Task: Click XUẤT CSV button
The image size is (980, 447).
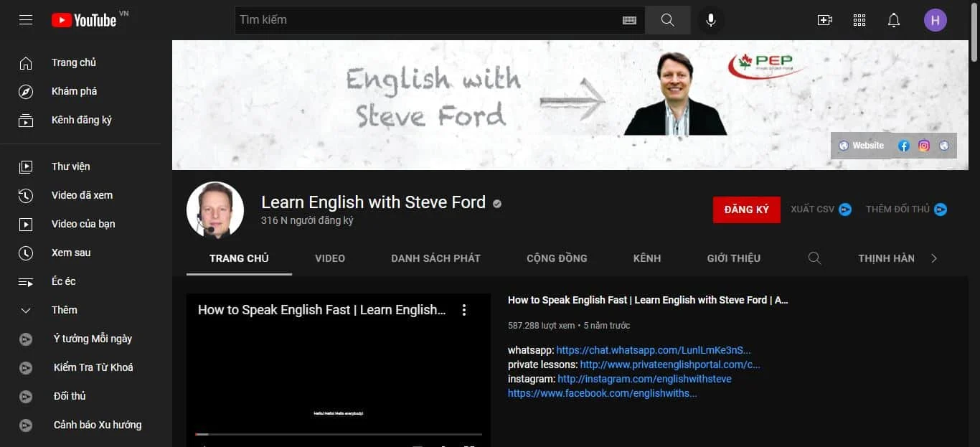Action: pos(821,210)
